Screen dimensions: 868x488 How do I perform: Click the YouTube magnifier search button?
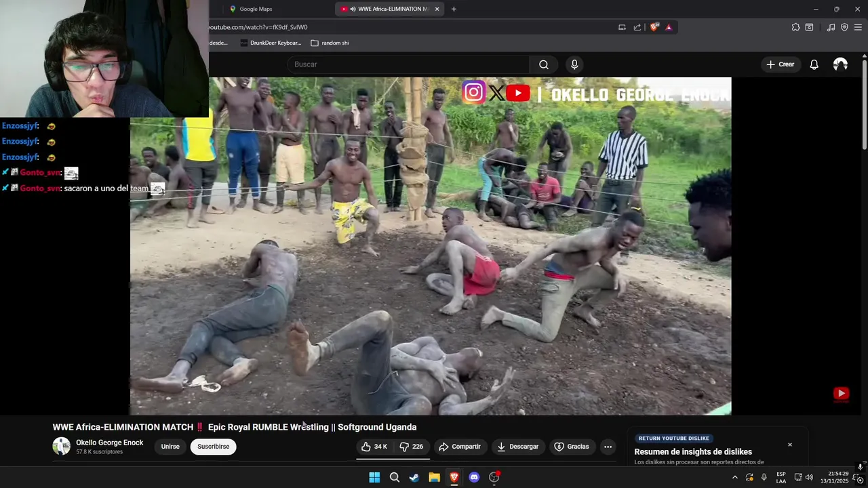[x=544, y=64]
